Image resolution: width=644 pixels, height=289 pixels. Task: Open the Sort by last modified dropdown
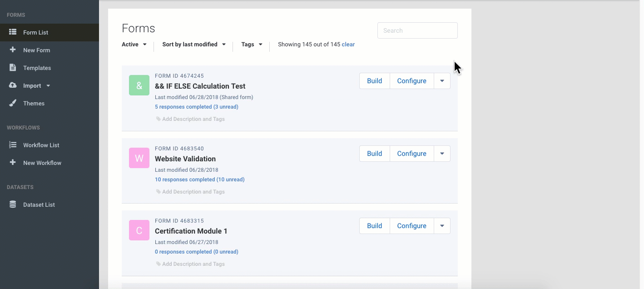coord(194,45)
